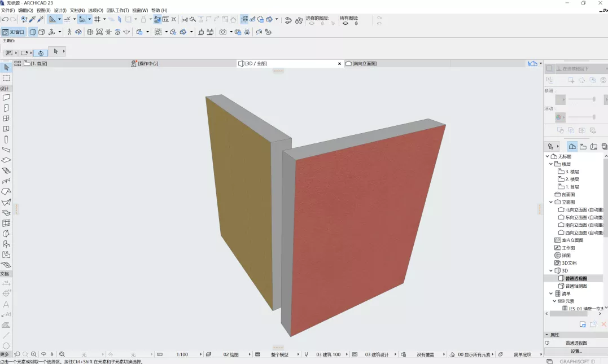
Task: Select the eyedropper pick-up parameters tool
Action: (x=33, y=19)
